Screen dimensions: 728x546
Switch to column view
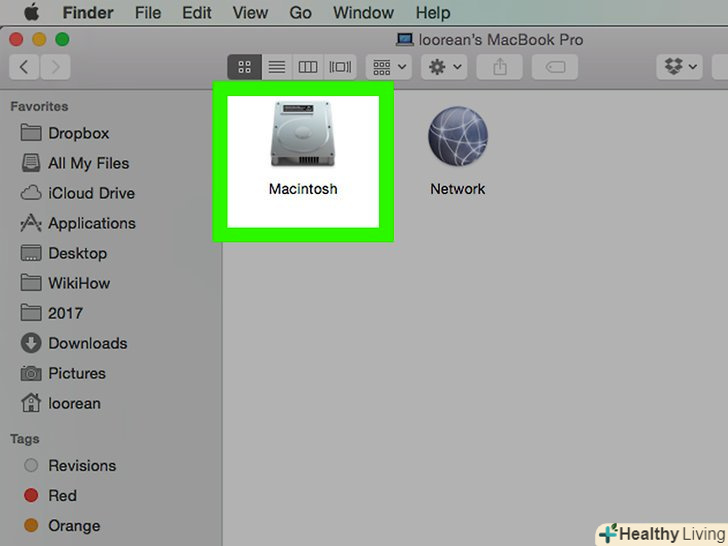coord(308,67)
